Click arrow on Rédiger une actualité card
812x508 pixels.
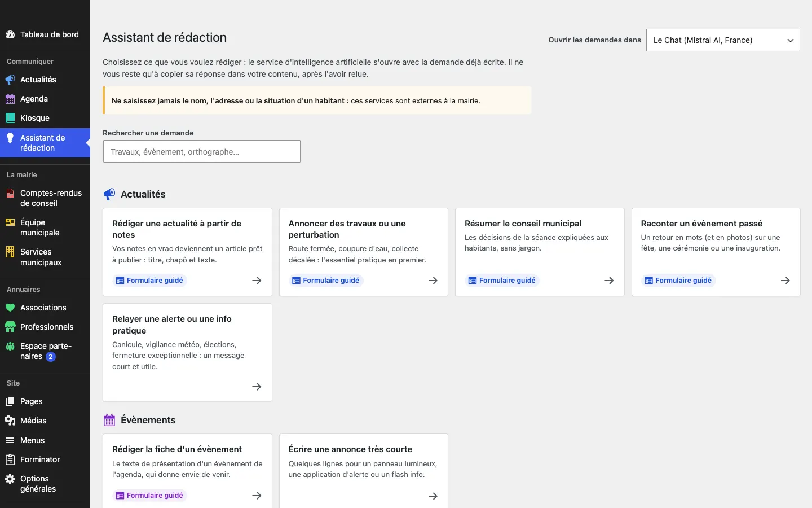click(257, 281)
